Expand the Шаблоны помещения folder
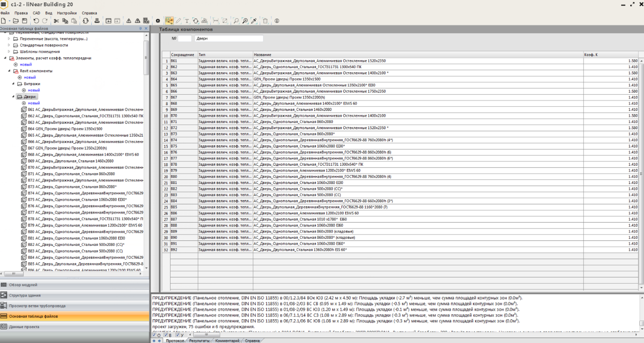The height and width of the screenshot is (343, 644). [x=9, y=51]
